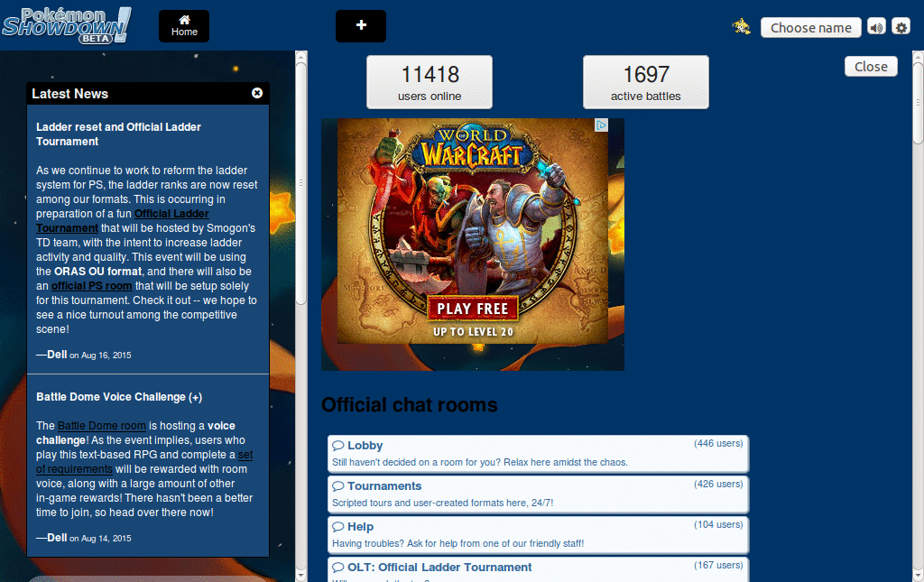Click the rooms panel scrollbar thumb

click(918, 103)
